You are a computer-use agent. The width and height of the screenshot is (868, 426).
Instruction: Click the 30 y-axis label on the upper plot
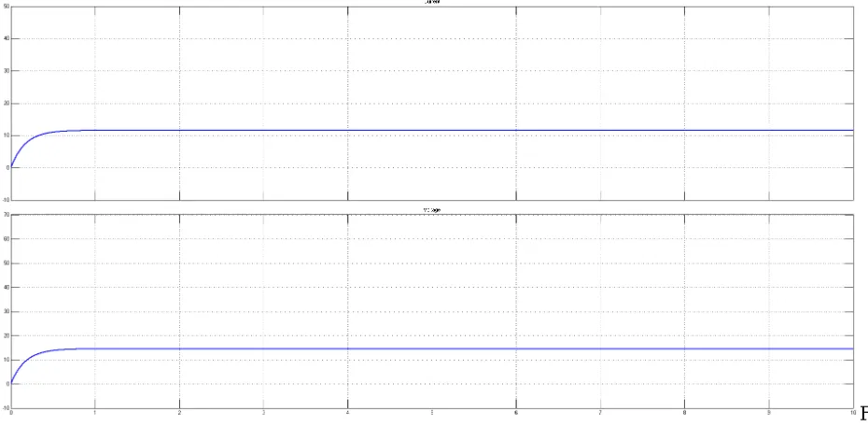click(x=7, y=71)
